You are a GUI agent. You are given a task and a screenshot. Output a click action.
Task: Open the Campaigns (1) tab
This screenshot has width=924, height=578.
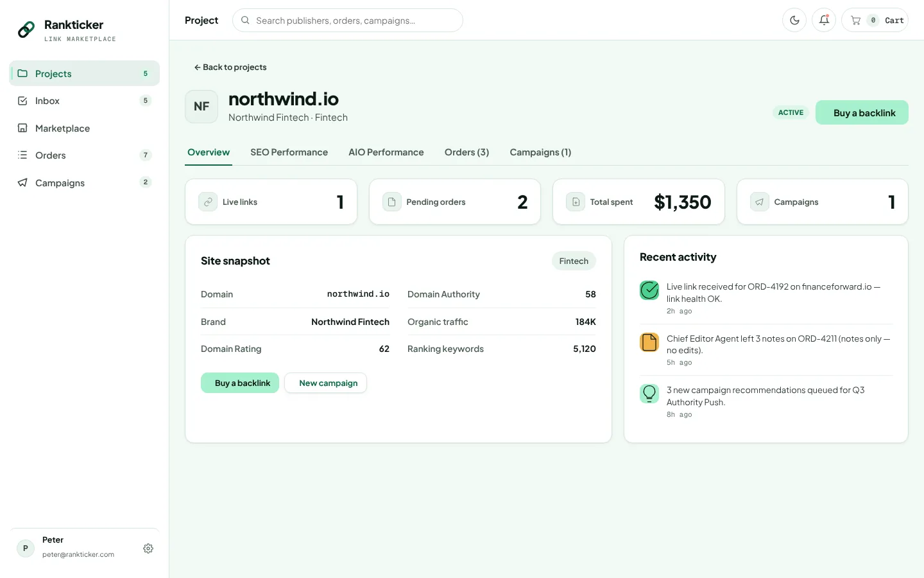point(540,152)
